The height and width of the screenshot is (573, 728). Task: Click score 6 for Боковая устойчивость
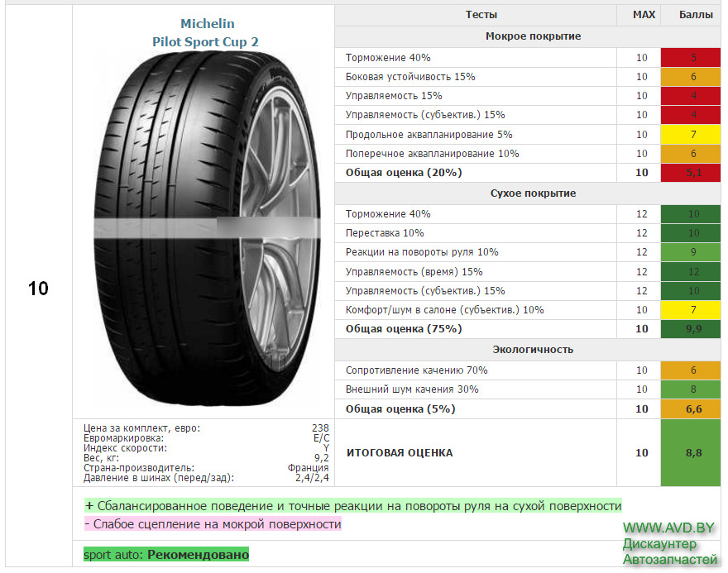click(691, 77)
